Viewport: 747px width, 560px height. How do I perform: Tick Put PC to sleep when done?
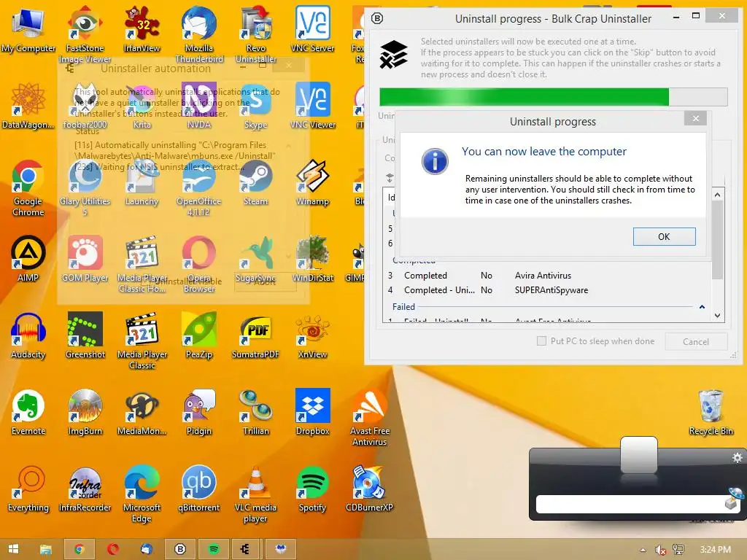(542, 341)
